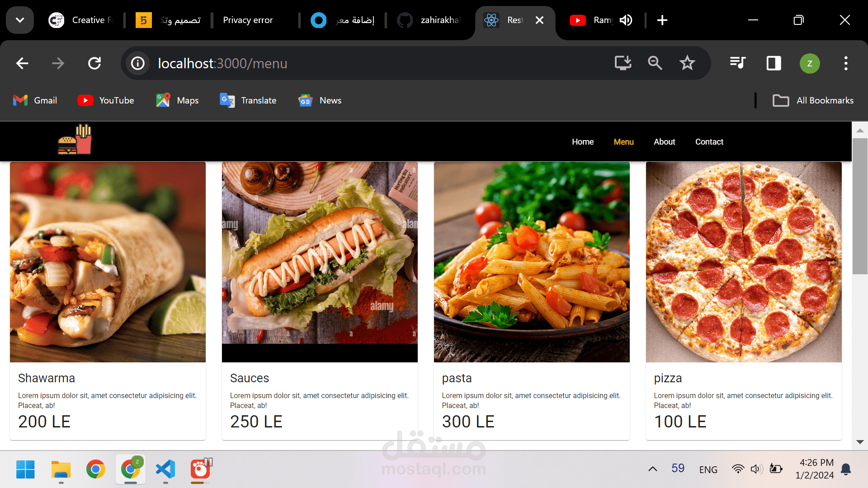
Task: Open the install app icon in address bar
Action: (x=623, y=63)
